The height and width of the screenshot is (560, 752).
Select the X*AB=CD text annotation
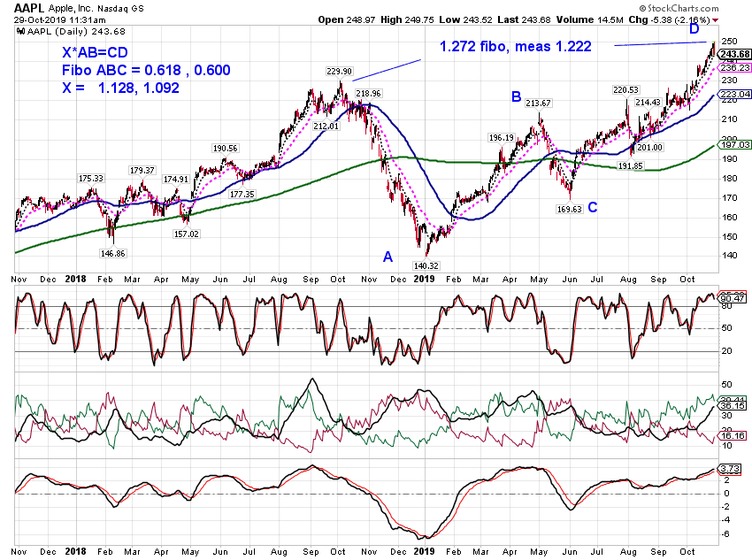95,52
